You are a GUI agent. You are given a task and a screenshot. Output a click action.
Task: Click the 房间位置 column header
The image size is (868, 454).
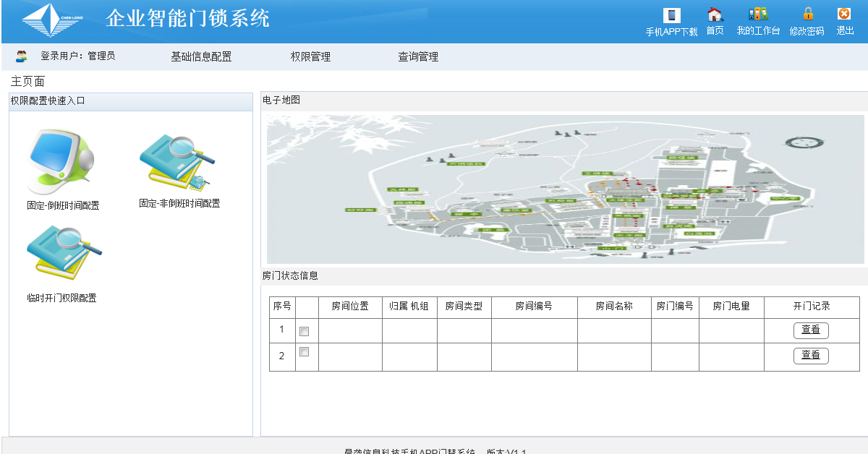(350, 307)
